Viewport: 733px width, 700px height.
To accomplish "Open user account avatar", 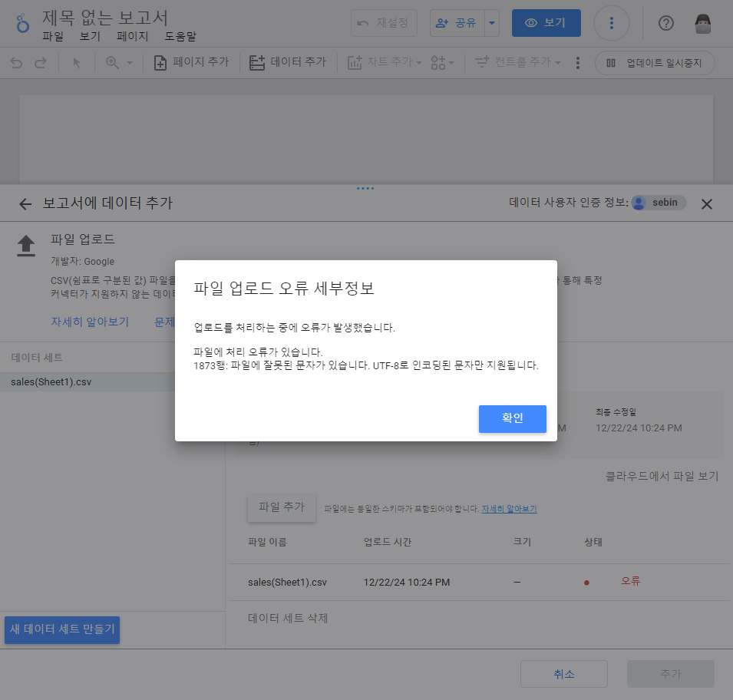I will pos(702,23).
